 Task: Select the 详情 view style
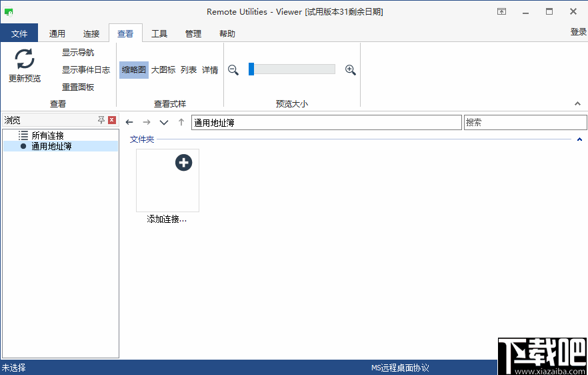coord(210,70)
